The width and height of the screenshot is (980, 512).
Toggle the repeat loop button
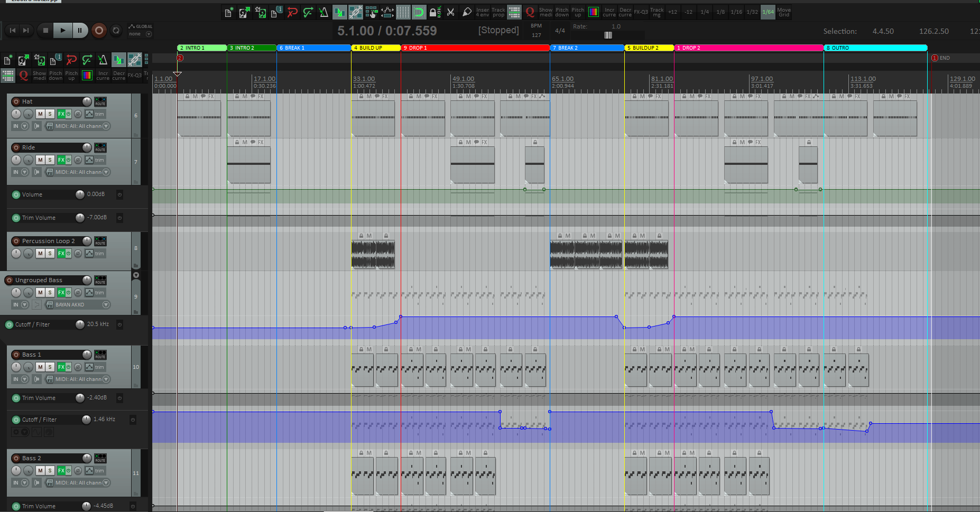coord(116,31)
